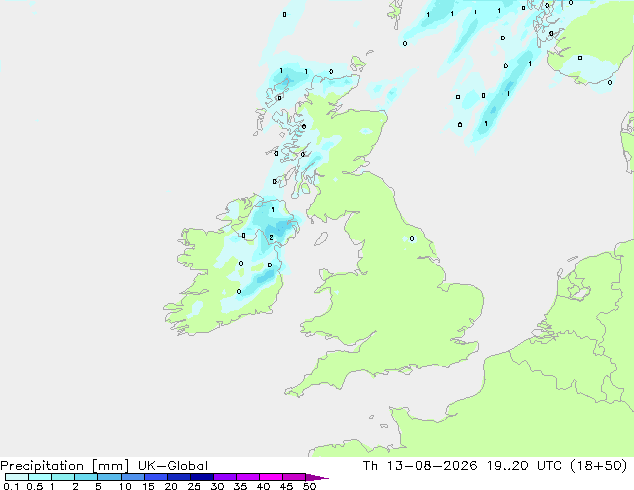The height and width of the screenshot is (490, 634).
Task: Click the '0' precipitation value on England's northeast coast
Action: [412, 239]
